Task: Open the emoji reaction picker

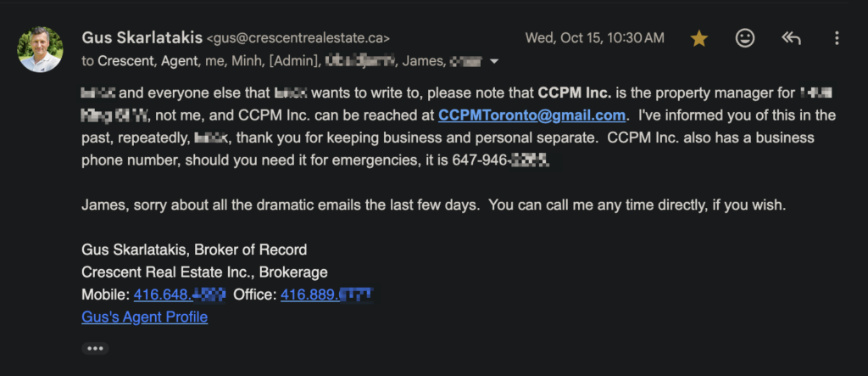Action: (x=745, y=38)
